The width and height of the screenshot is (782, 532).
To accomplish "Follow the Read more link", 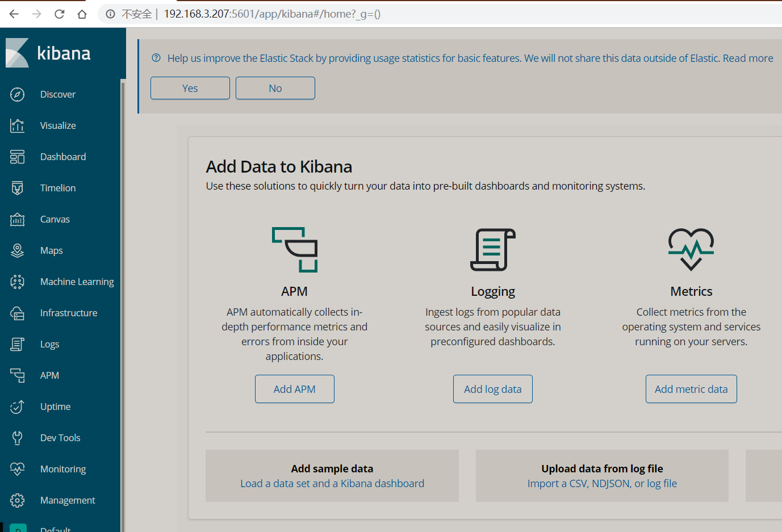I will pyautogui.click(x=747, y=58).
